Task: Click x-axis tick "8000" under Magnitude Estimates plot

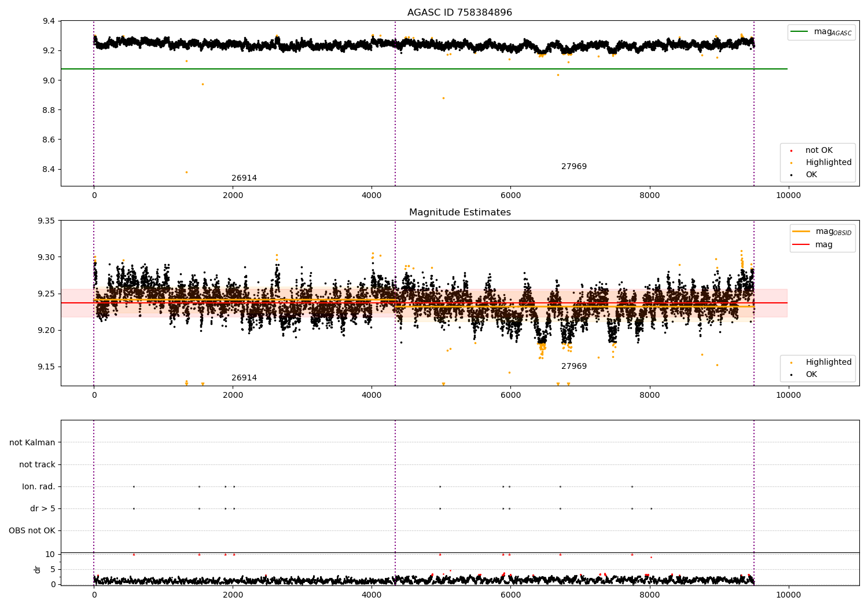Action: click(649, 395)
